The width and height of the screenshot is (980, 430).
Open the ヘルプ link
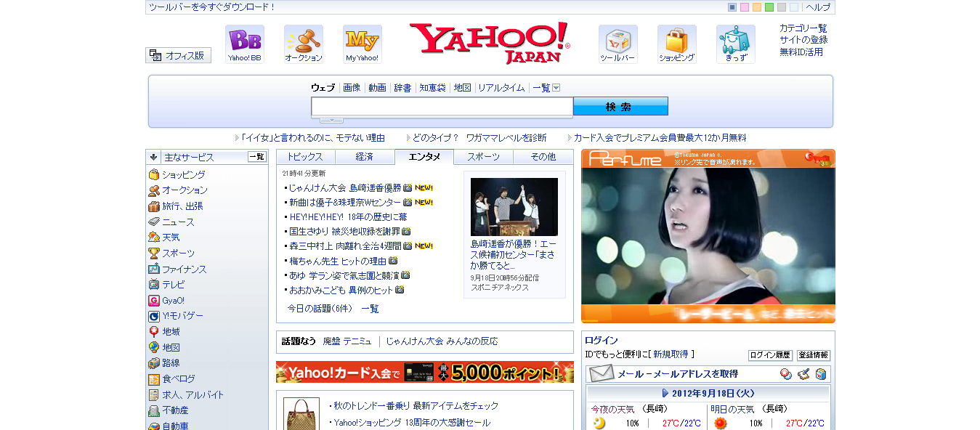817,7
